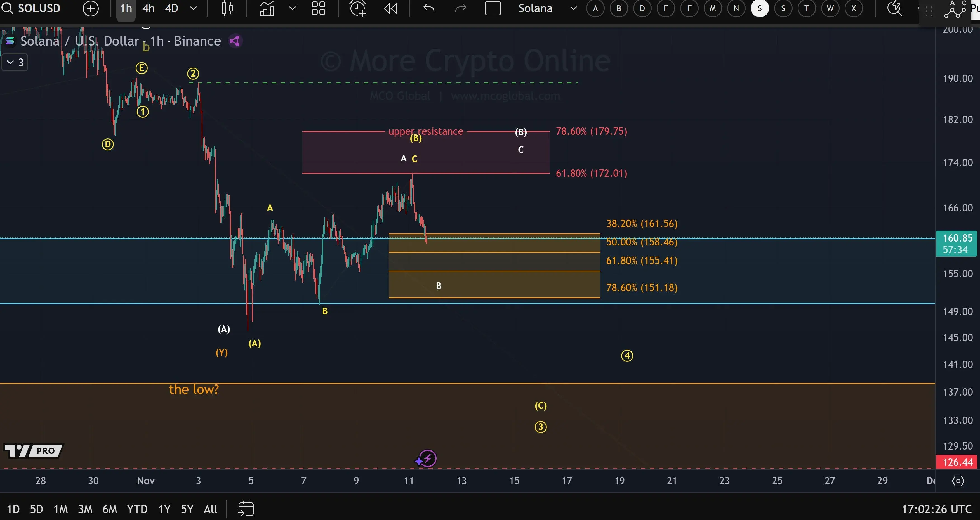
Task: Switch to the W layout circle
Action: point(830,8)
